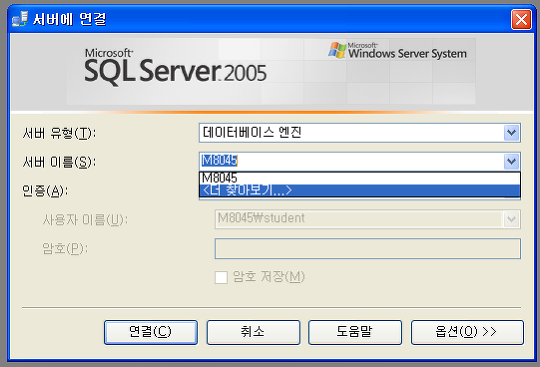540x367 pixels.
Task: Click the Cancel (취소) button
Action: [x=253, y=332]
